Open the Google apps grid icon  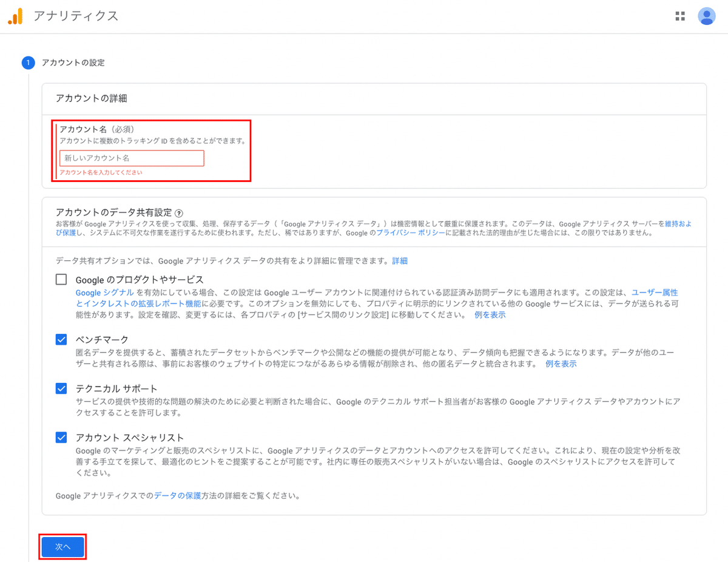[x=680, y=16]
